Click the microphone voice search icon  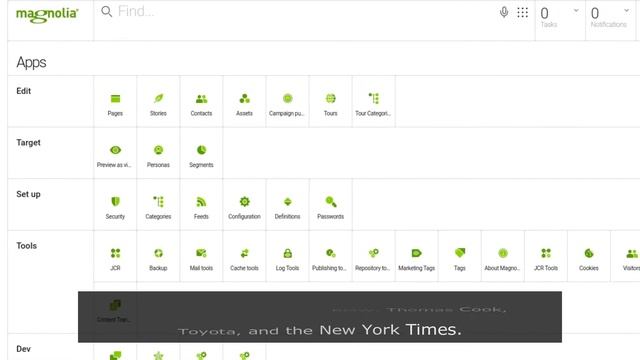pyautogui.click(x=504, y=12)
